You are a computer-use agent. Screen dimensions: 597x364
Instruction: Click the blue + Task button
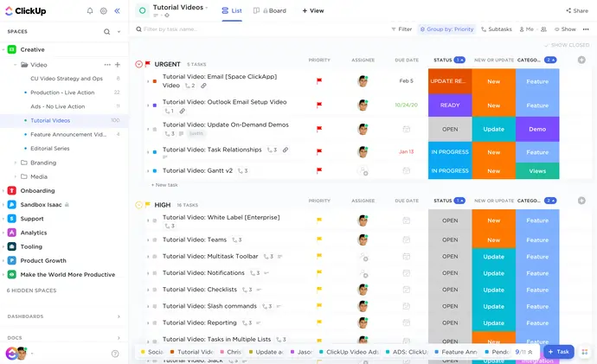pos(559,352)
